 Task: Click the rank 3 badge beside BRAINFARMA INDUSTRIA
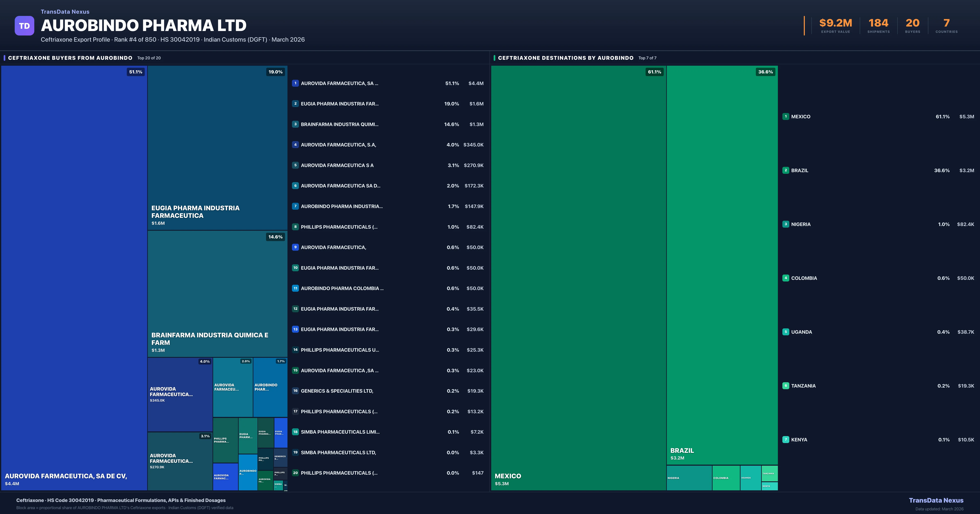click(296, 124)
